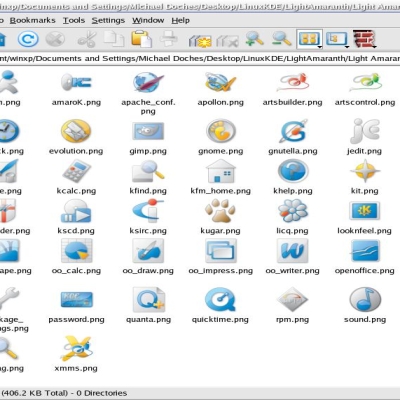This screenshot has width=400, height=400.
Task: Open the Window menu
Action: pyautogui.click(x=148, y=20)
